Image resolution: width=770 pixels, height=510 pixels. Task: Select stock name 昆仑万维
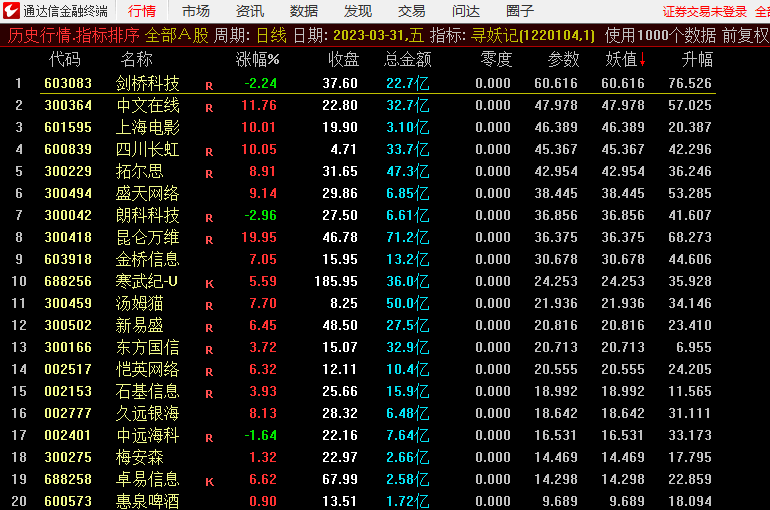coord(148,237)
